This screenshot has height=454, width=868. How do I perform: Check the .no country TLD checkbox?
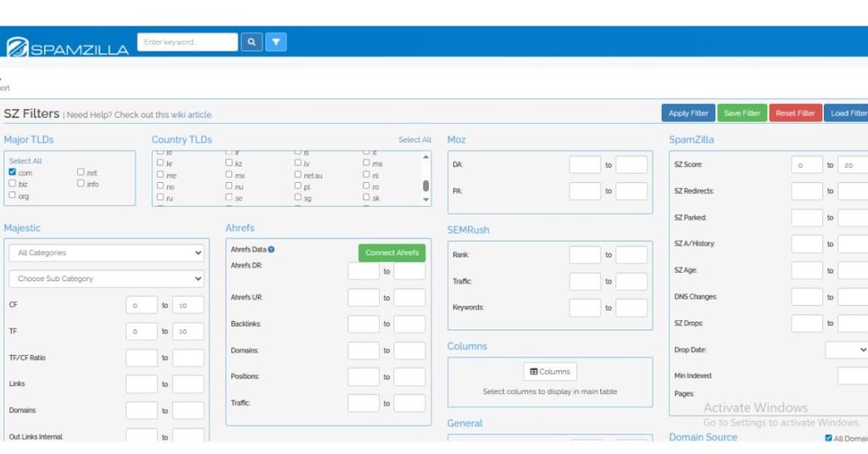click(x=160, y=185)
